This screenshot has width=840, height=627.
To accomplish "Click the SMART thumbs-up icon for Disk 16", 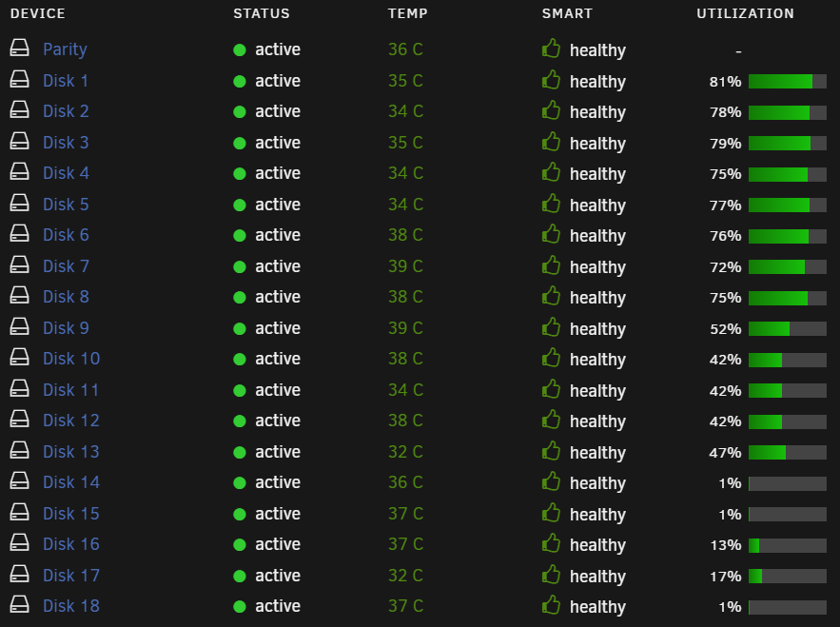I will click(551, 543).
